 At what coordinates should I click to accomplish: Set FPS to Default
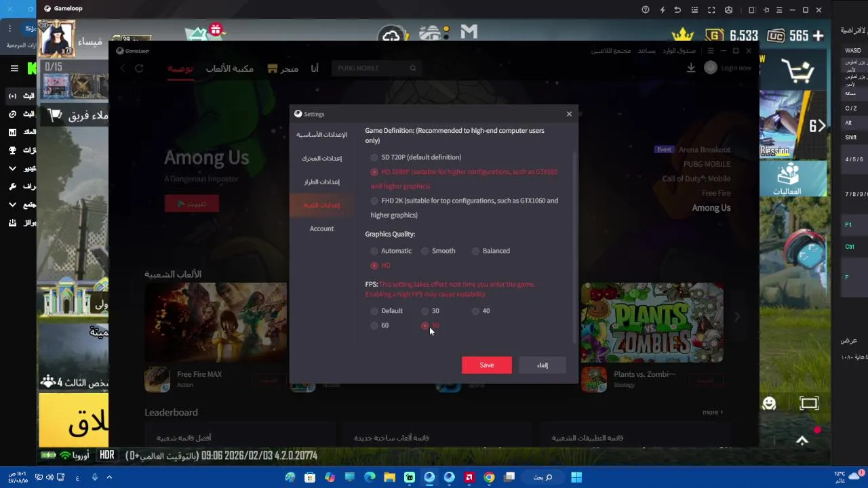click(x=374, y=311)
